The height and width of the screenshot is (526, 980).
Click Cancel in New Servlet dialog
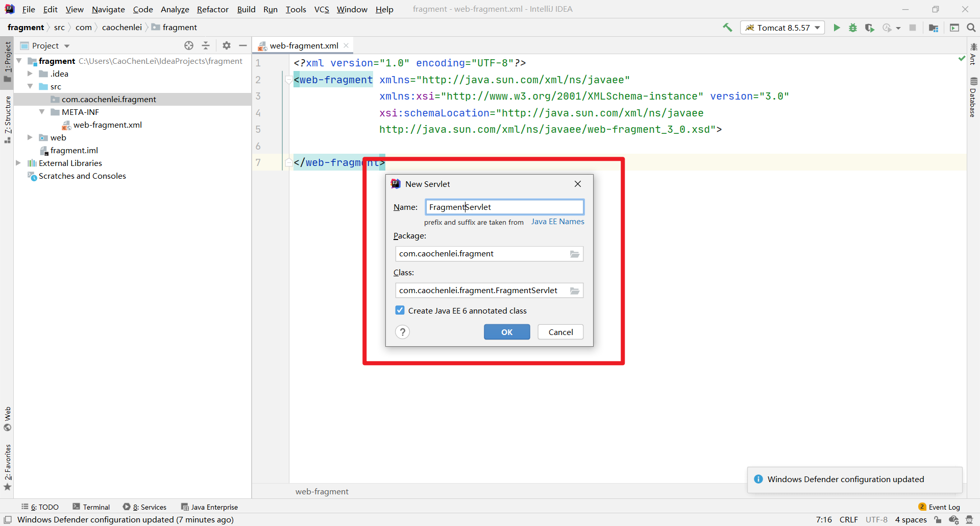click(560, 332)
